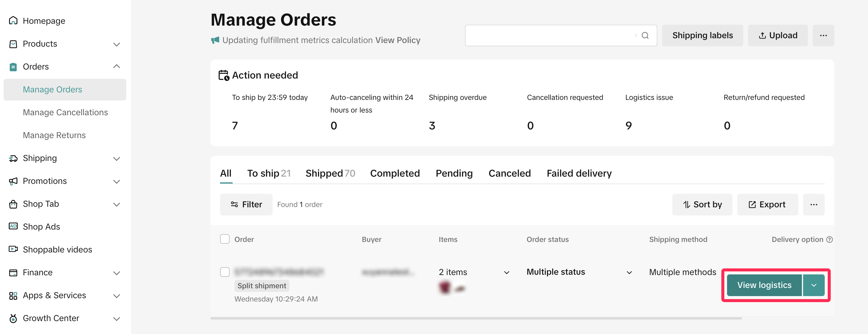Follow the View Policy link

(x=398, y=40)
